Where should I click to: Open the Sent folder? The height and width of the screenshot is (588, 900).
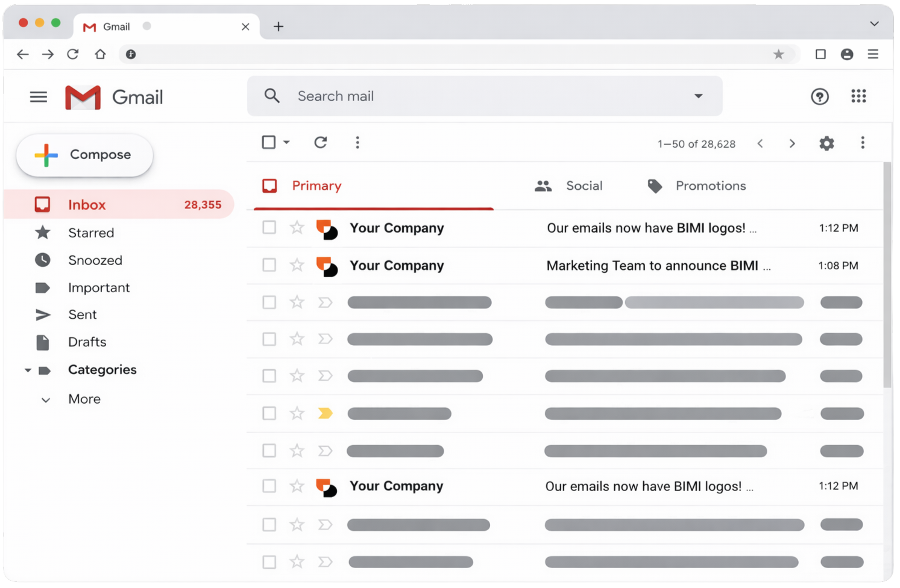82,314
